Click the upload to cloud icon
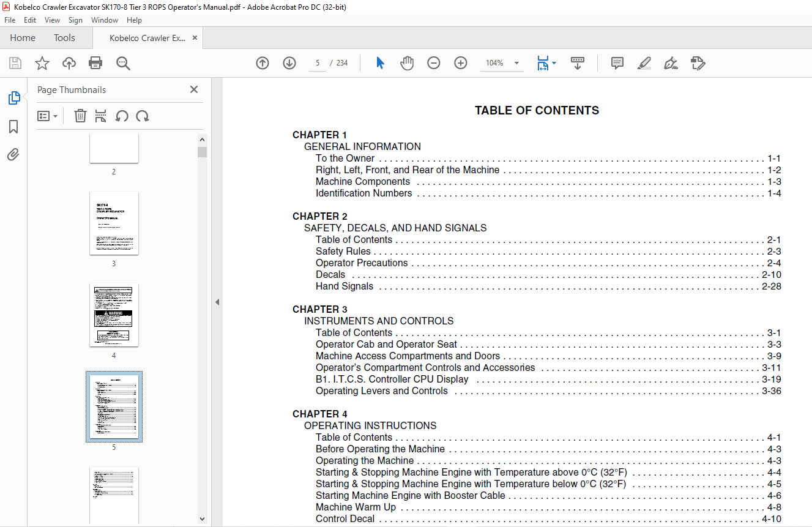 (x=69, y=63)
